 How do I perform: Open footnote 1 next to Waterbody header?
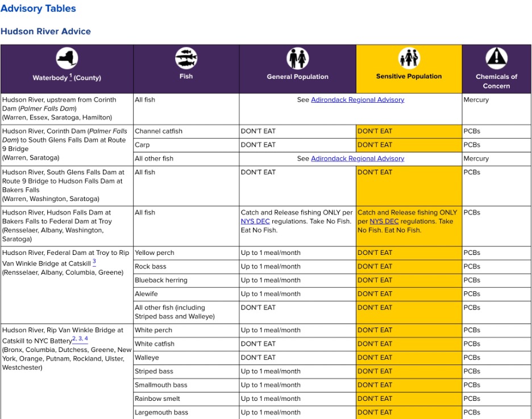pyautogui.click(x=70, y=77)
